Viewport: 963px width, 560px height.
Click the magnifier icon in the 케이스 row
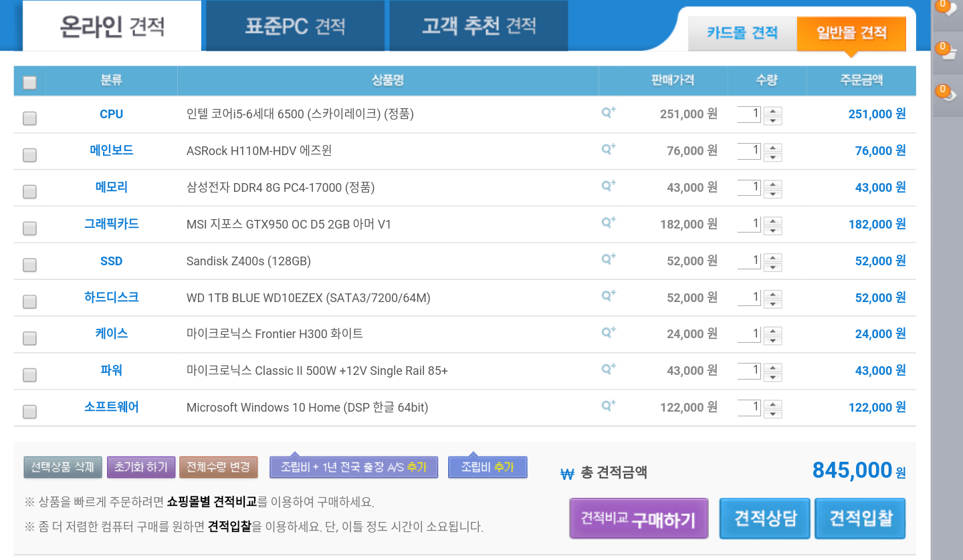click(x=608, y=333)
